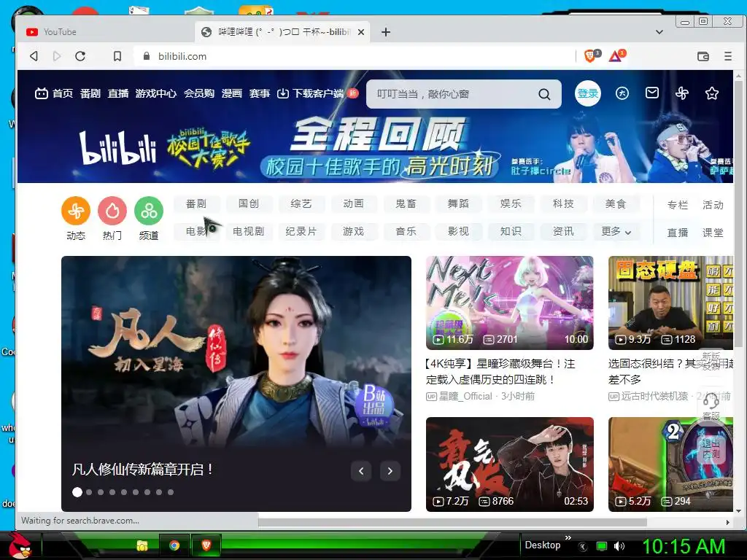Open the Brave wallet icon

(703, 56)
